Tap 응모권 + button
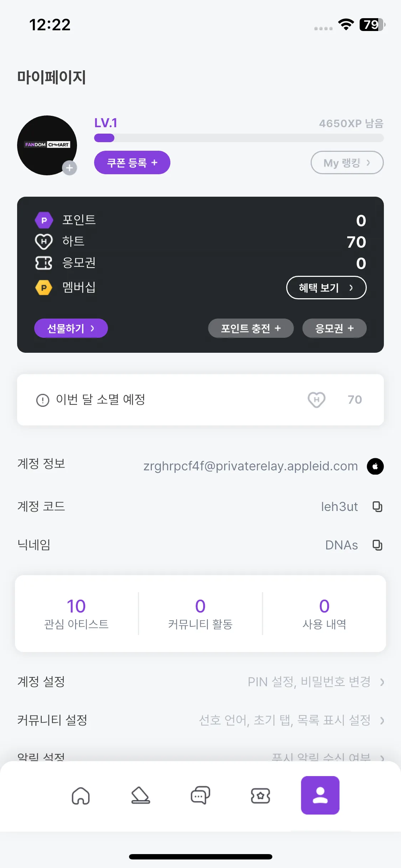The image size is (401, 868). click(334, 328)
